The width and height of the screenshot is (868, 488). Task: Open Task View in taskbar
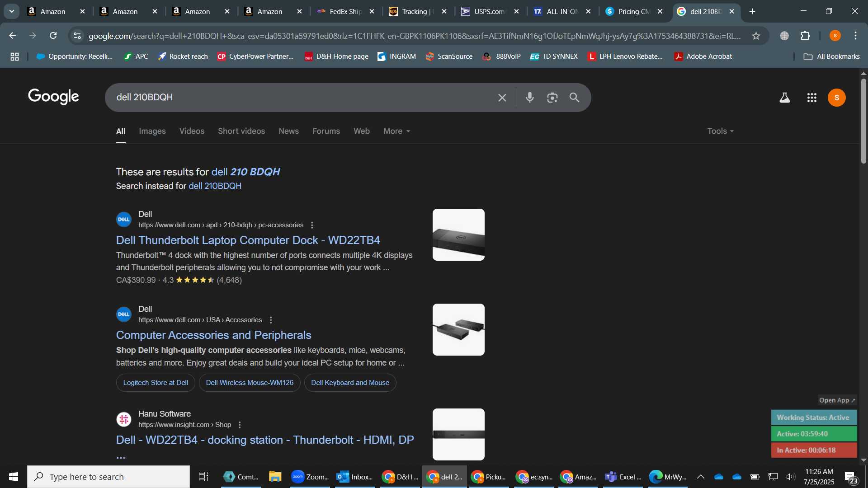pyautogui.click(x=203, y=477)
